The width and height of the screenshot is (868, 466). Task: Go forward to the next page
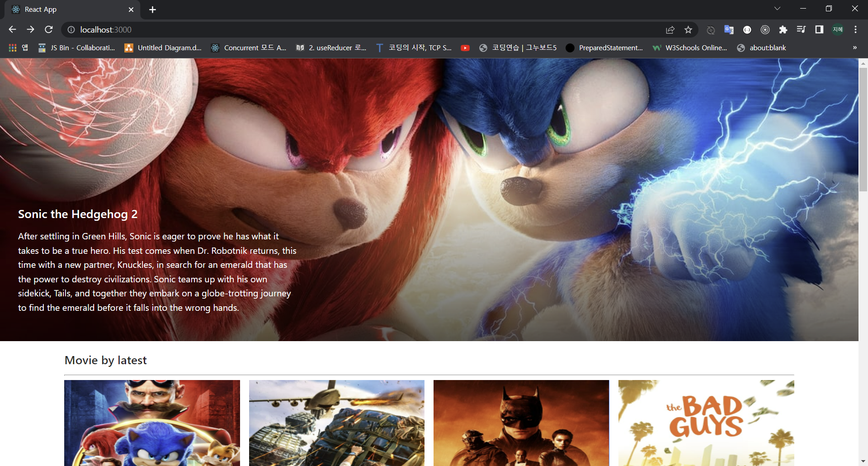(x=30, y=29)
